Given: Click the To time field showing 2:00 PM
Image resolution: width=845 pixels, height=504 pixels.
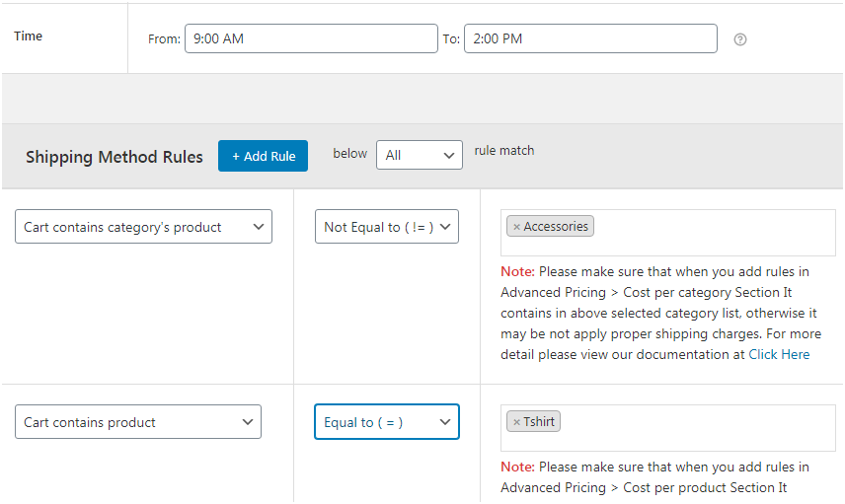Looking at the screenshot, I should [590, 38].
